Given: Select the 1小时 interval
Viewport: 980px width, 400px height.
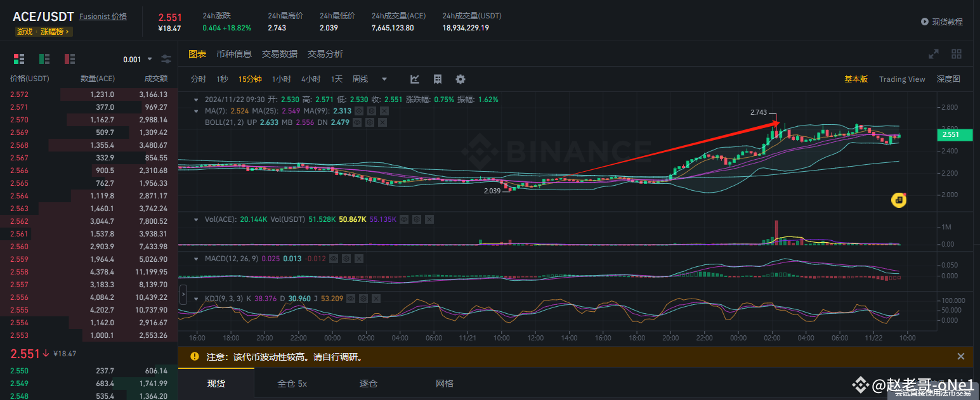Looking at the screenshot, I should click(x=282, y=79).
